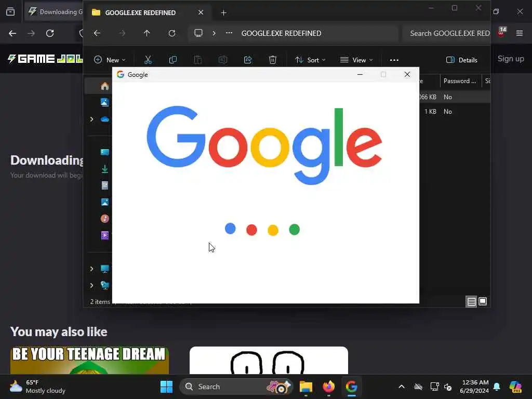Viewport: 532px width, 399px height.
Task: Click the Copy icon in Explorer toolbar
Action: click(172, 60)
